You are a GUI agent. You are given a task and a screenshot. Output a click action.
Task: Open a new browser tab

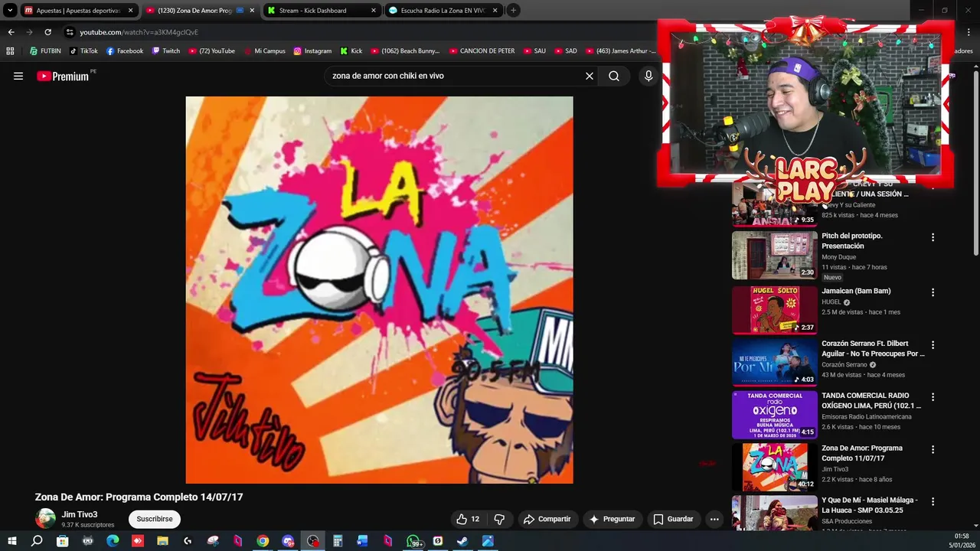pyautogui.click(x=513, y=10)
